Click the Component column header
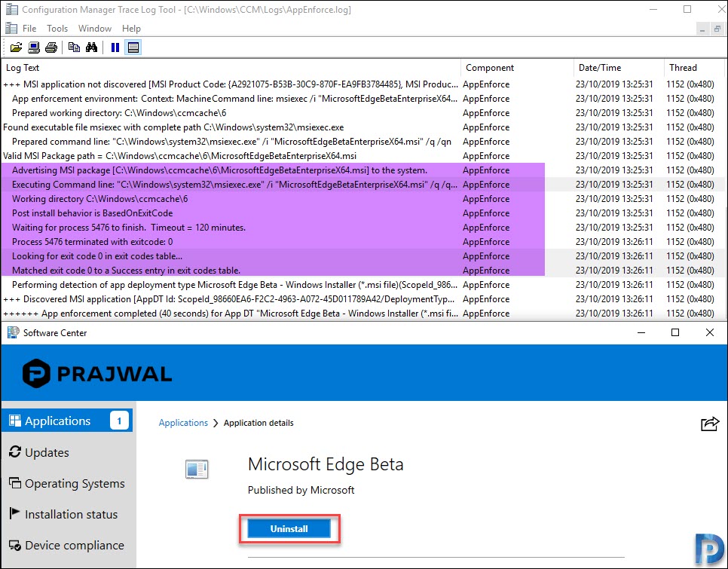728x569 pixels. (x=517, y=68)
